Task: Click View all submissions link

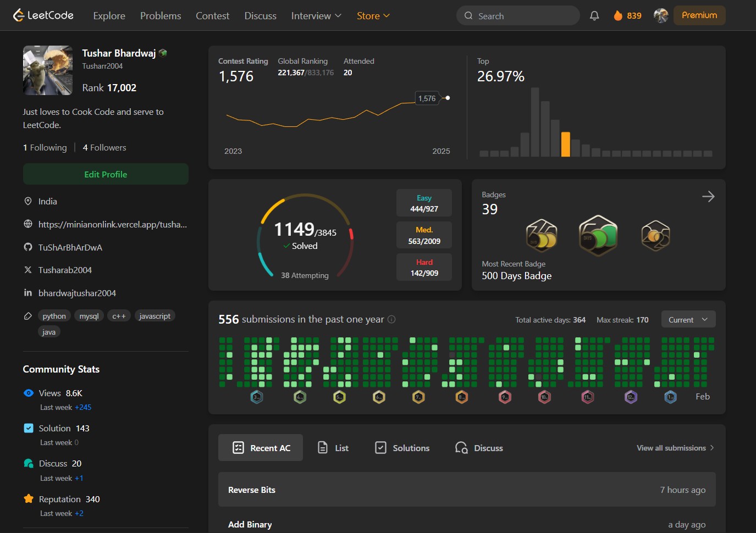Action: [675, 448]
